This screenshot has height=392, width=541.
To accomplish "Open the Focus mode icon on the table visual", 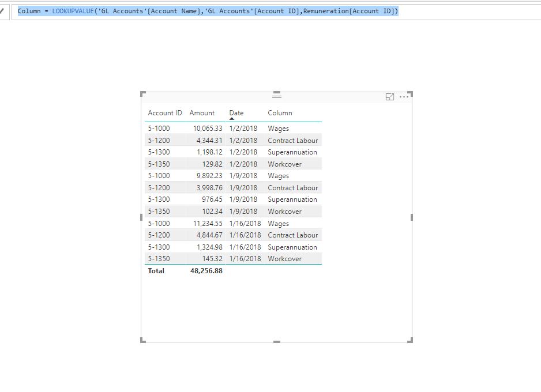I will coord(389,97).
